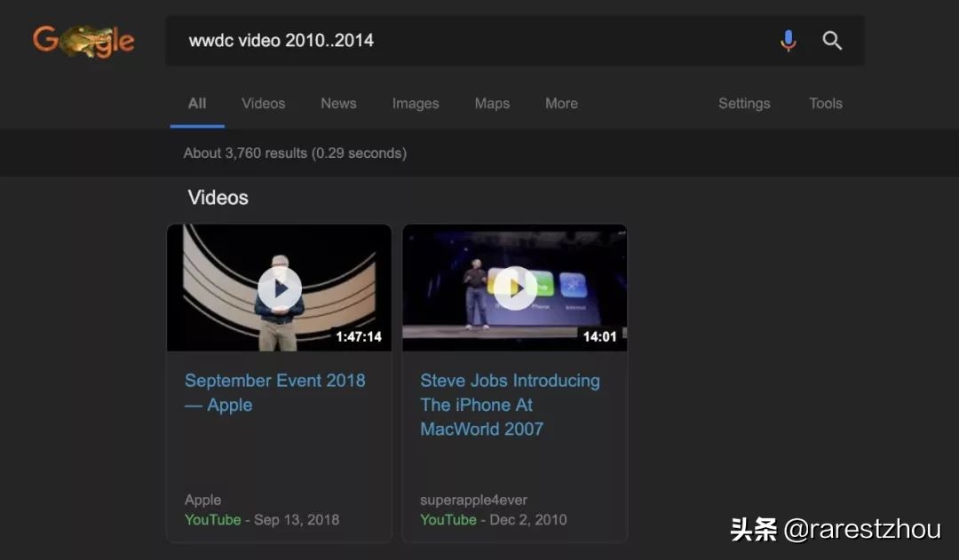Open the Settings menu

744,103
